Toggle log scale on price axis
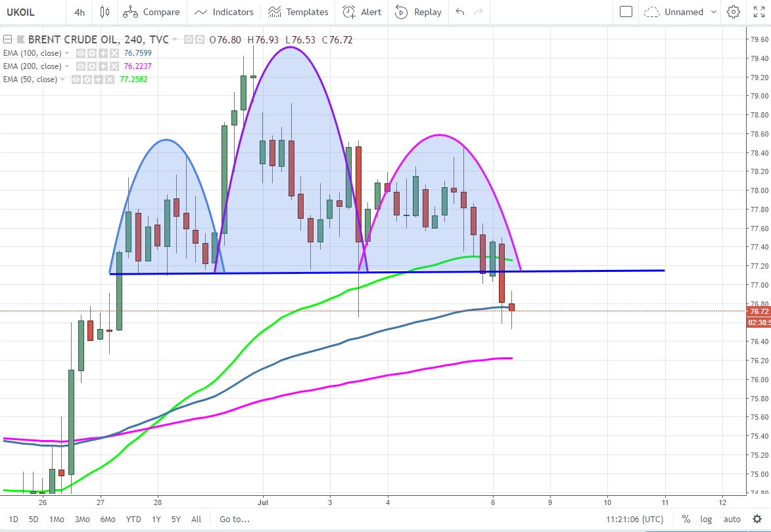Screen dimensions: 771x532 706,519
